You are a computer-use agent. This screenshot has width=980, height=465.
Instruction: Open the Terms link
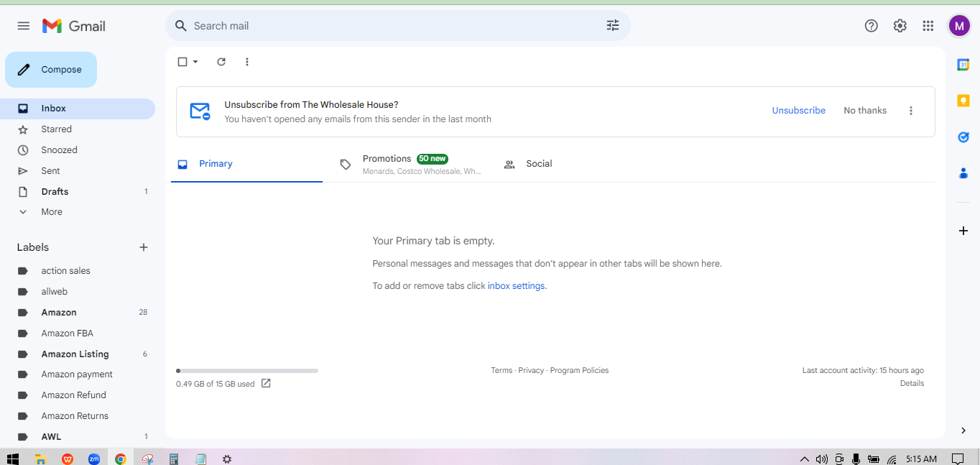point(501,371)
